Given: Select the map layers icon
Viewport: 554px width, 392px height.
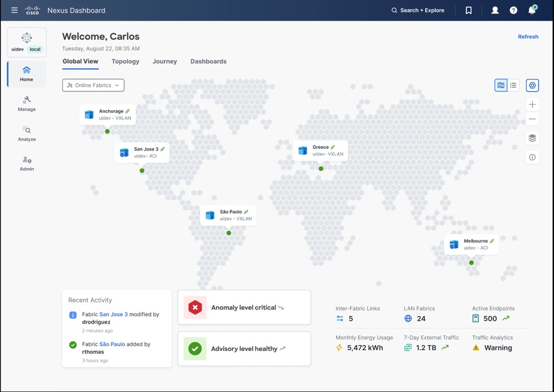Looking at the screenshot, I should (532, 137).
